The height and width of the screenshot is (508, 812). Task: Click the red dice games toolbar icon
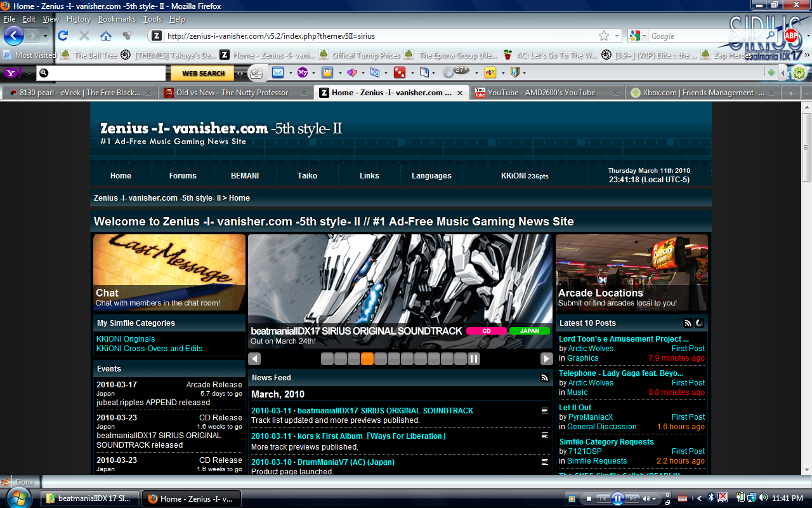pos(400,73)
